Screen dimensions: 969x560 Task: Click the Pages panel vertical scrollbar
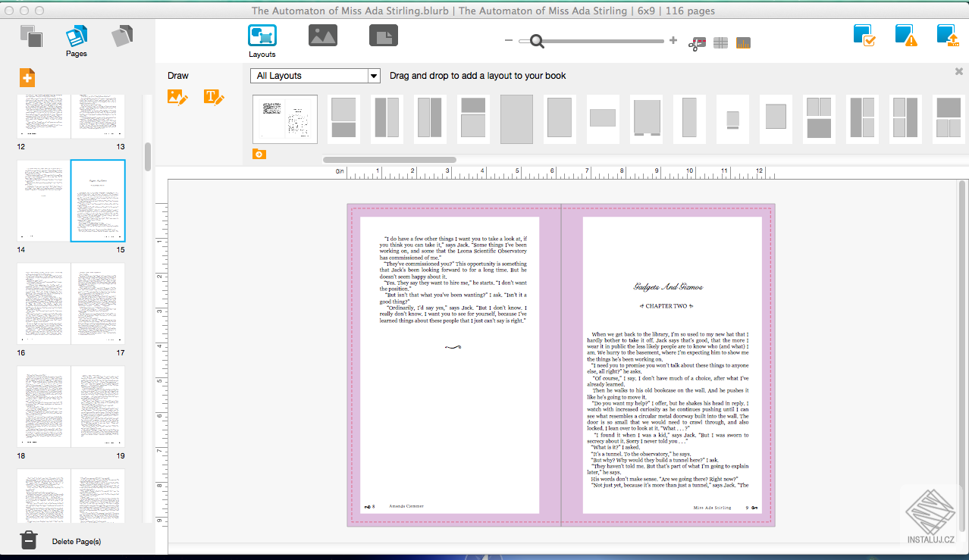pos(148,157)
